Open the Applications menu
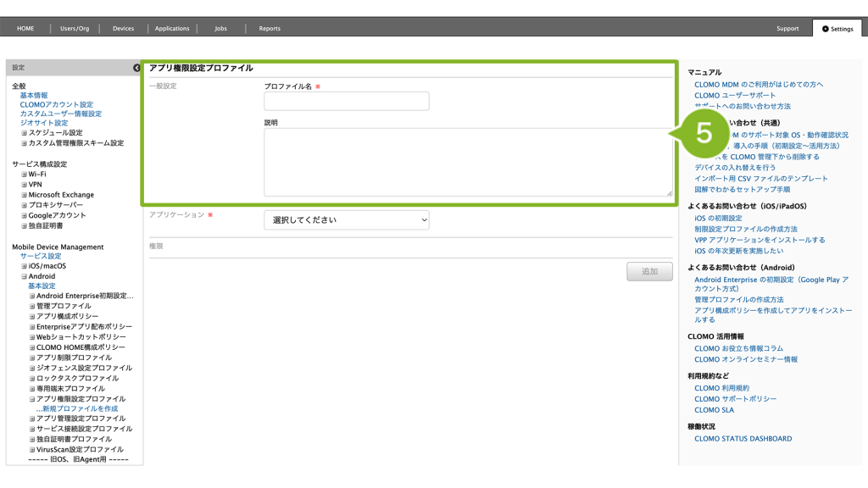 pos(172,29)
